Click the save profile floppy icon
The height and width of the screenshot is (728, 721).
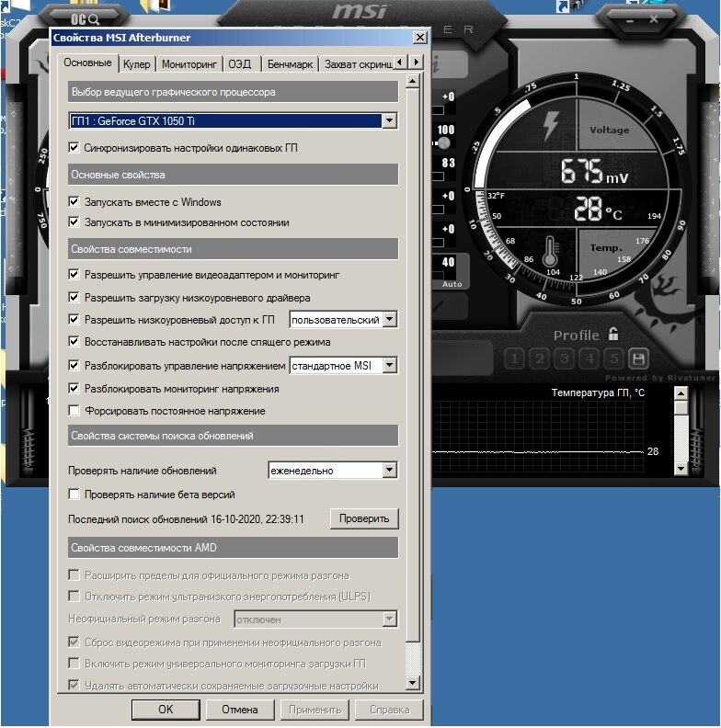click(638, 358)
